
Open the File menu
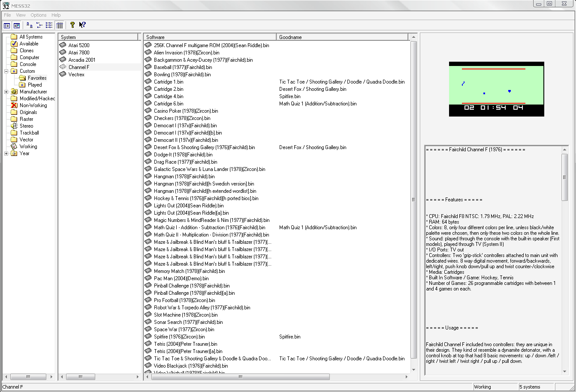point(7,15)
